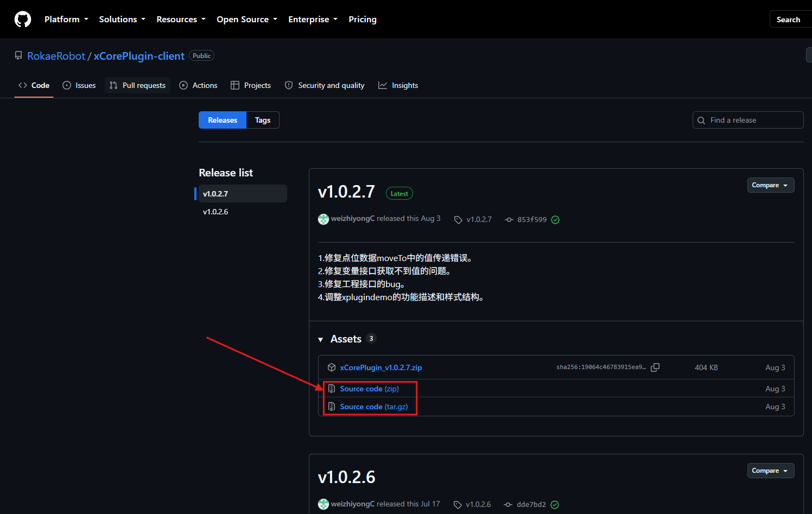
Task: Click the dde7bd2 commit verified checkmark
Action: [555, 505]
